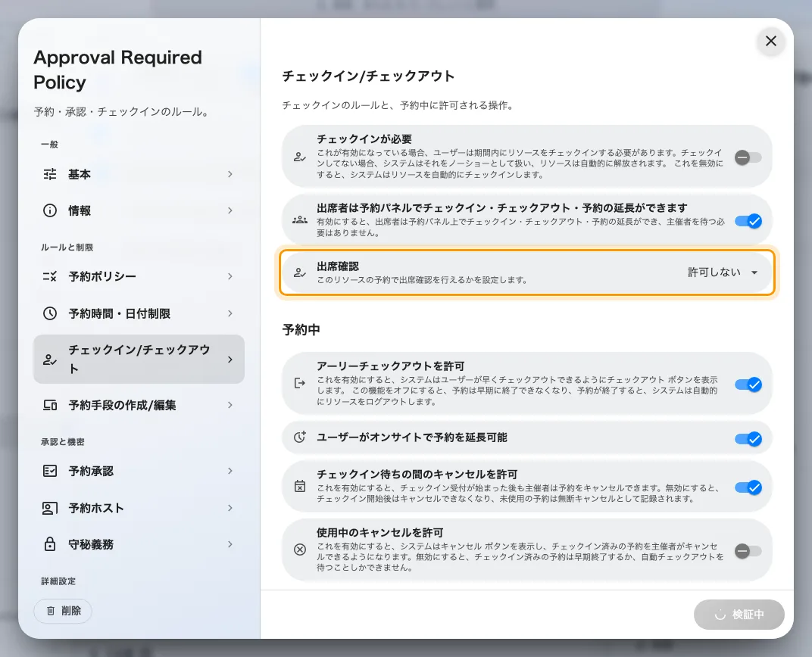
Task: Switch off チェックイン待ちの間のキャンセルを許可 toggle
Action: 748,487
